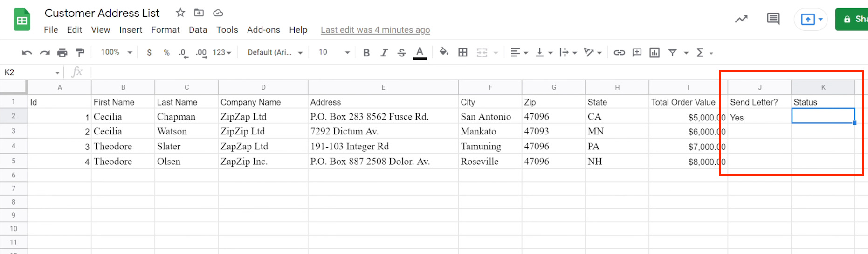
Task: Click the $8,000.00 order value cell
Action: point(688,162)
